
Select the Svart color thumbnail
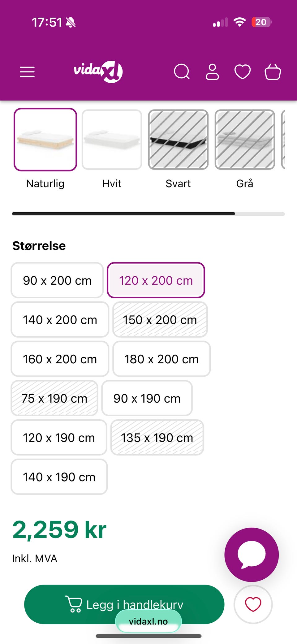point(178,140)
